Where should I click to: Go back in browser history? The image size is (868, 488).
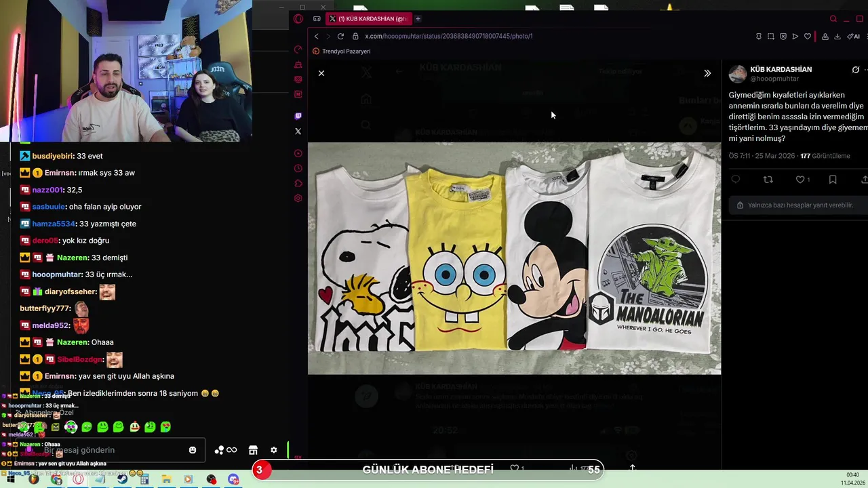(316, 36)
